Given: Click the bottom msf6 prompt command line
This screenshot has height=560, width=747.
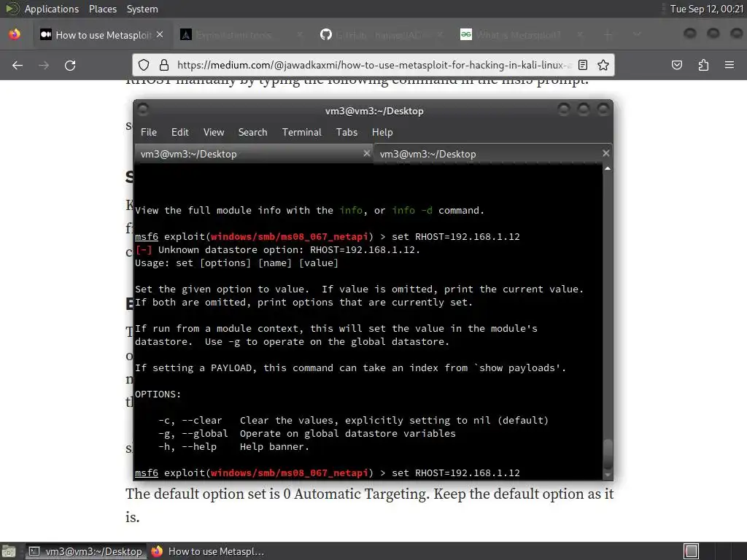Looking at the screenshot, I should pyautogui.click(x=328, y=472).
